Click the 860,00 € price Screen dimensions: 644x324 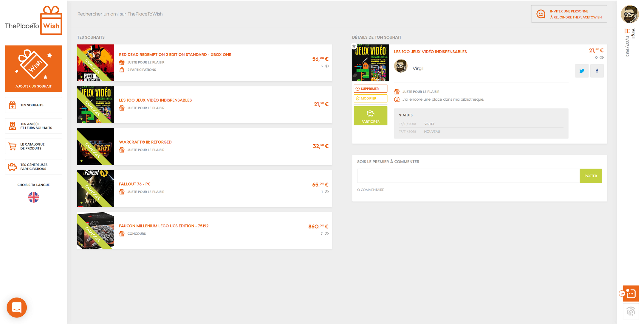click(x=318, y=227)
